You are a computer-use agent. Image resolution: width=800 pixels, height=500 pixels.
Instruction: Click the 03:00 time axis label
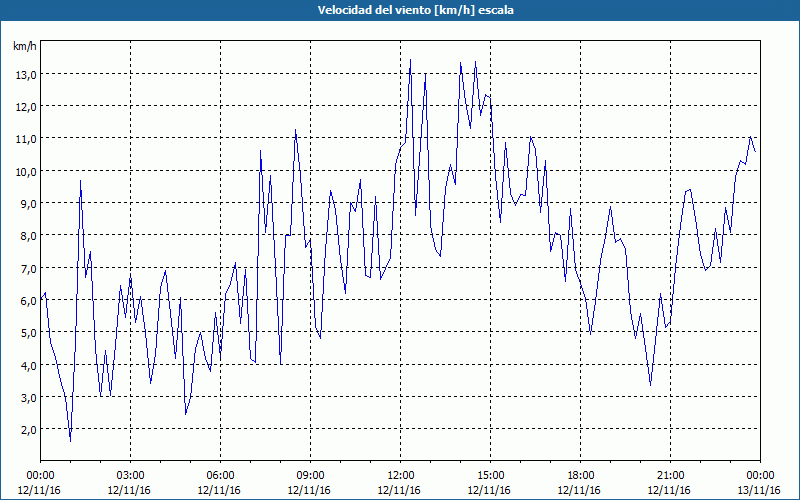coord(130,476)
